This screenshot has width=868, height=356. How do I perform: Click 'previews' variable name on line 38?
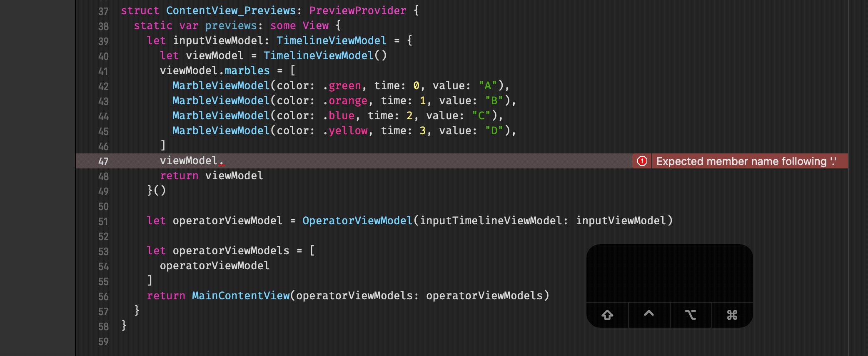231,26
